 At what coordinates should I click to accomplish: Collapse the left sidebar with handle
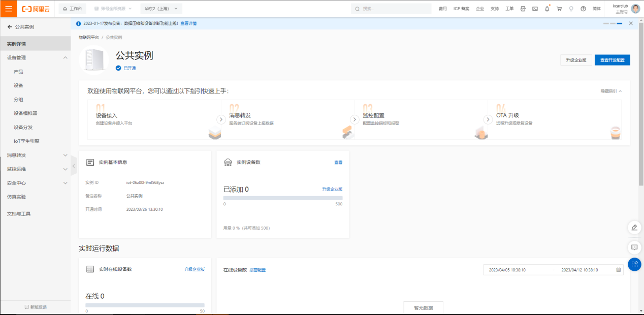74,166
